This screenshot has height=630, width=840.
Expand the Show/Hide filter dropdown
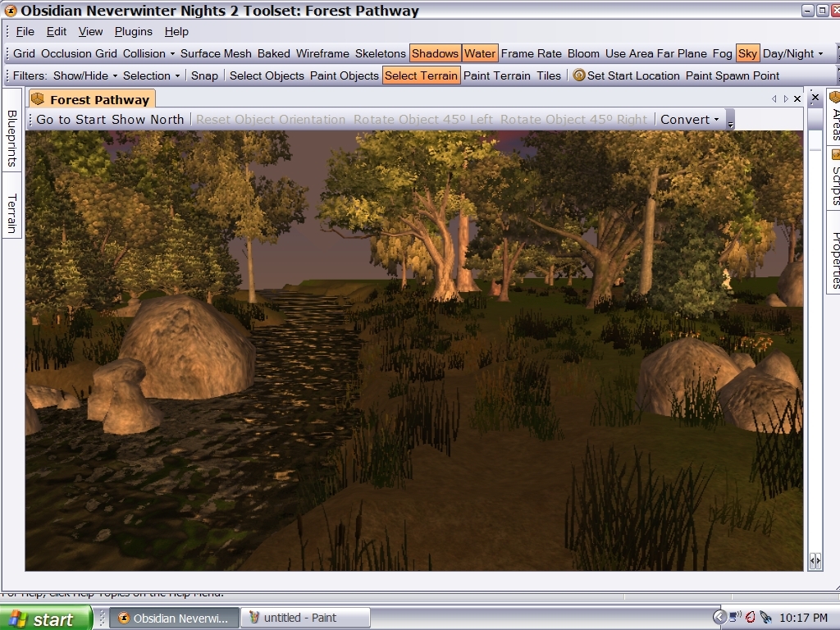(85, 75)
